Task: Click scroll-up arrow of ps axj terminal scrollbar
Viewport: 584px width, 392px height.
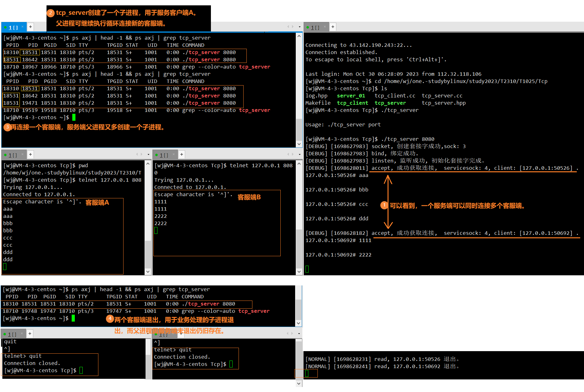Action: (299, 36)
